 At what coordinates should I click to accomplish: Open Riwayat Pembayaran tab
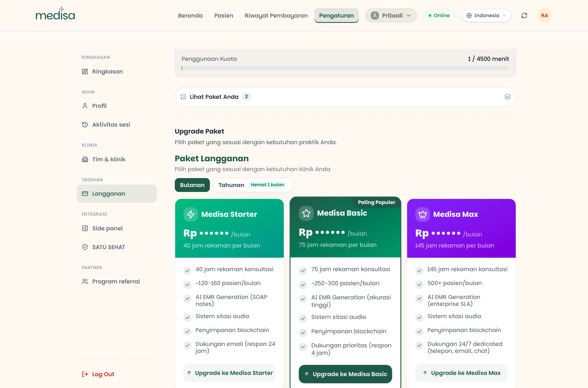pyautogui.click(x=276, y=16)
